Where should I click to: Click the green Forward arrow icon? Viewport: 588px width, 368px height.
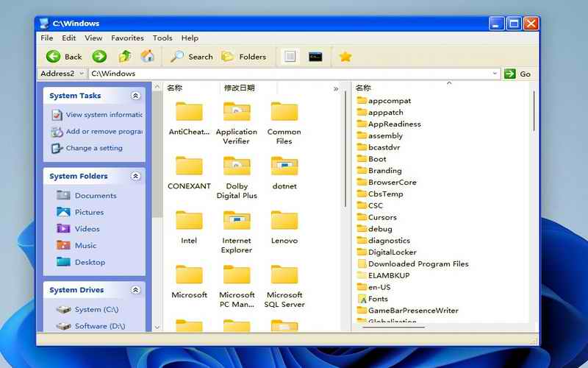coord(99,57)
